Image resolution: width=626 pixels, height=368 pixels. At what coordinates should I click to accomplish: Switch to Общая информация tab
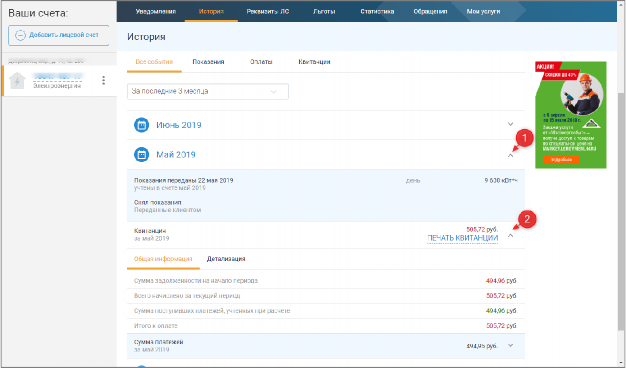[x=163, y=259]
